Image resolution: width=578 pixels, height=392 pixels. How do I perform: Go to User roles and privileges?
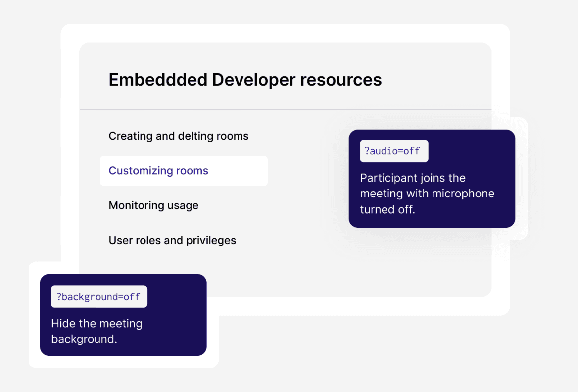click(x=172, y=240)
